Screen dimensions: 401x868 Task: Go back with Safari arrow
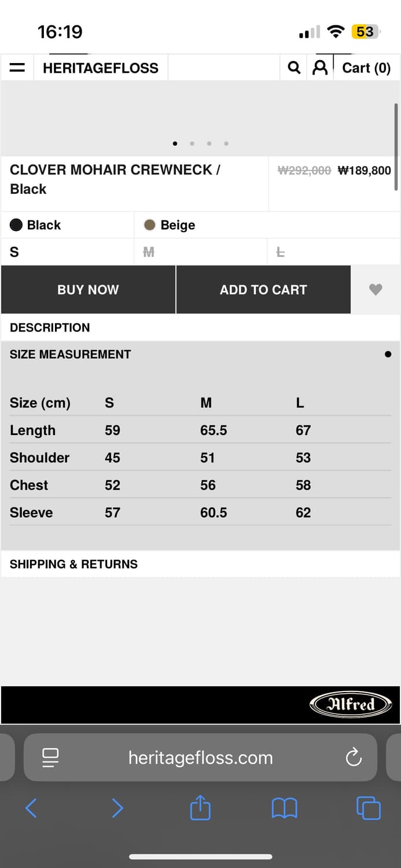point(31,808)
